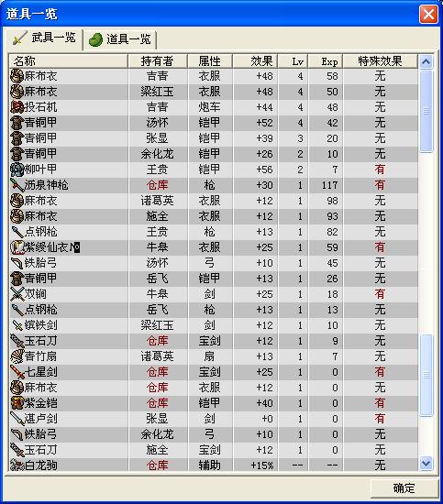Viewport: 443px width, 504px height.
Task: Select the 紫绶仙衣 robe icon
Action: pos(17,247)
